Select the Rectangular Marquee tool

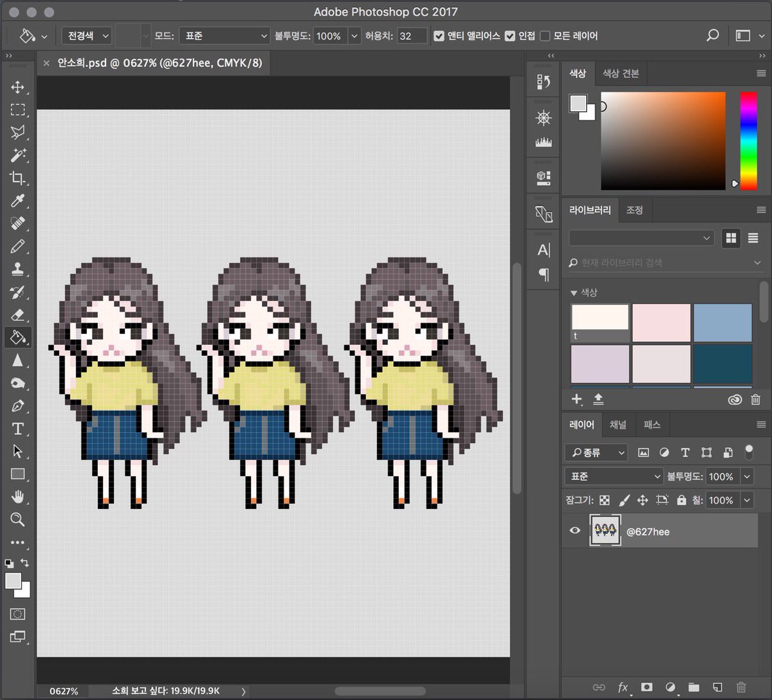click(x=17, y=109)
